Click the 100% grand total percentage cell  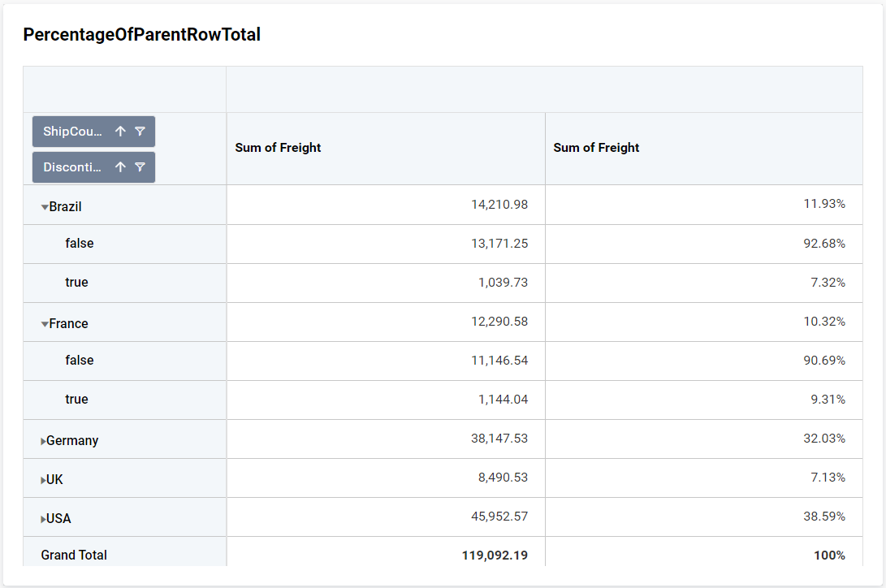pyautogui.click(x=830, y=555)
